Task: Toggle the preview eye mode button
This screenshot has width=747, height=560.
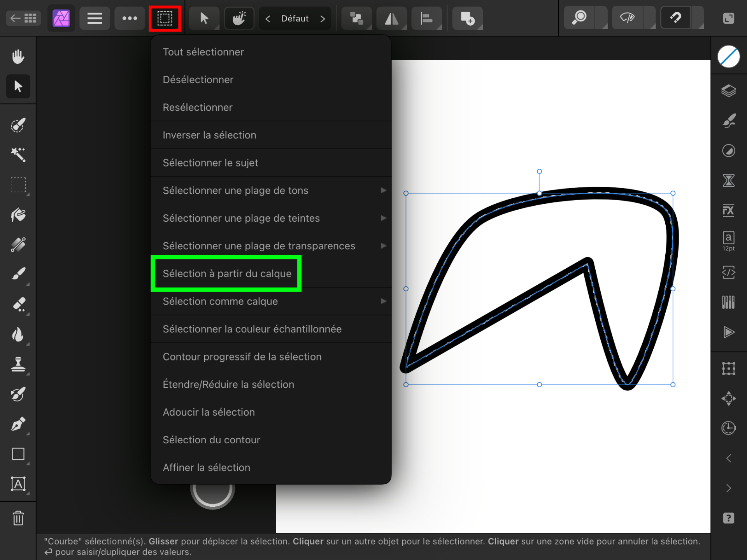Action: pyautogui.click(x=627, y=18)
